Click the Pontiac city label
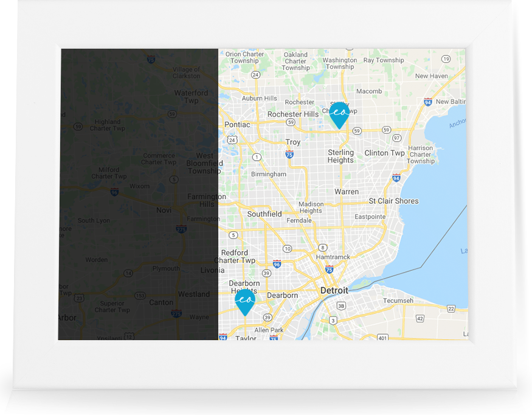Screen dimensions: 532x415 (237, 125)
